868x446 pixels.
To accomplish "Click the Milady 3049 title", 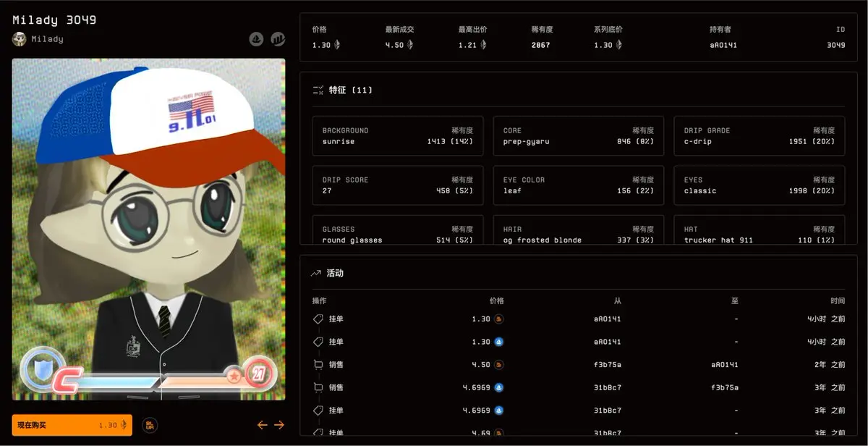I will (54, 20).
